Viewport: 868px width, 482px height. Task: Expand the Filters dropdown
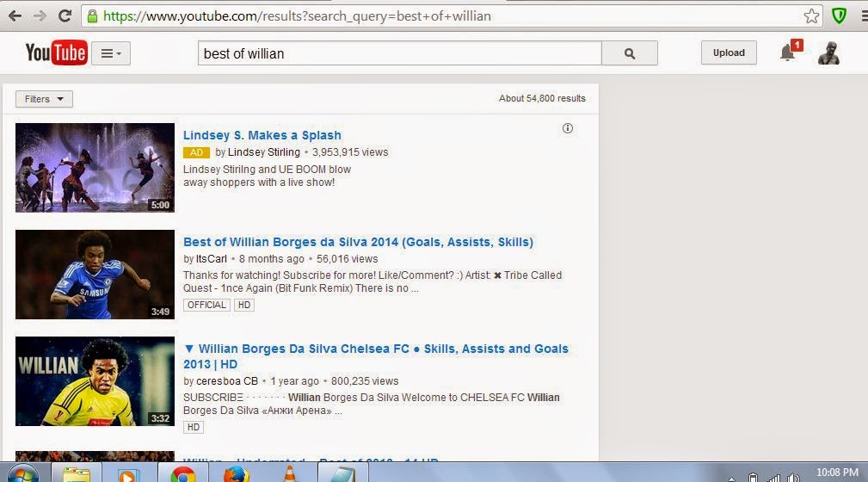tap(44, 99)
